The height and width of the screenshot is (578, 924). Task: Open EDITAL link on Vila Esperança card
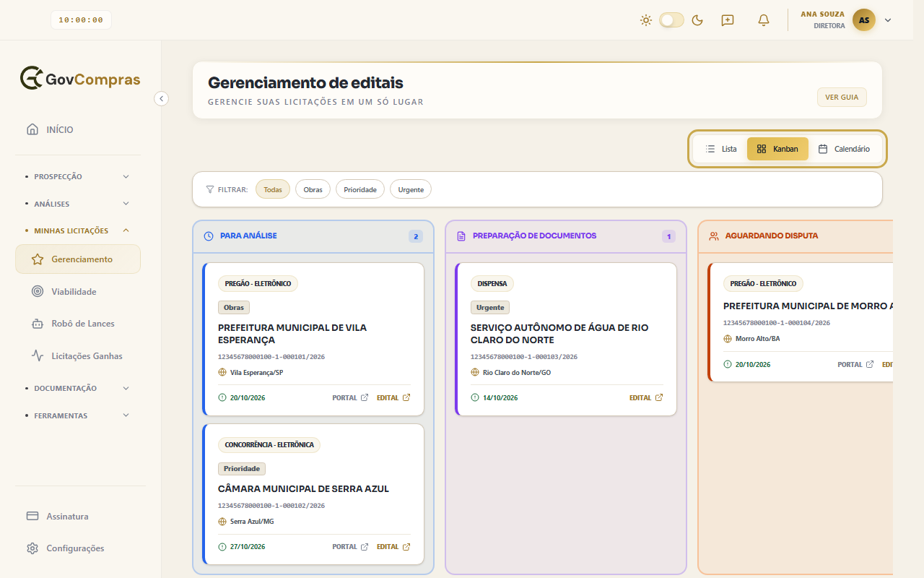click(393, 397)
